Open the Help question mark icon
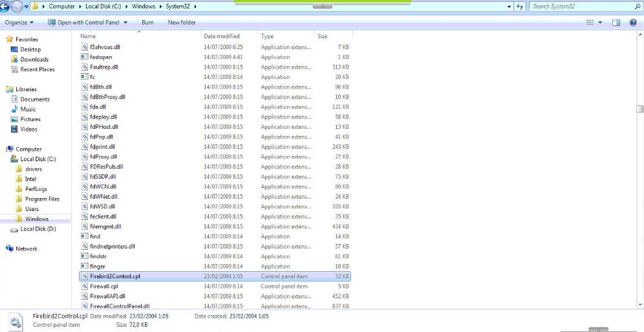The width and height of the screenshot is (644, 332). coord(633,23)
